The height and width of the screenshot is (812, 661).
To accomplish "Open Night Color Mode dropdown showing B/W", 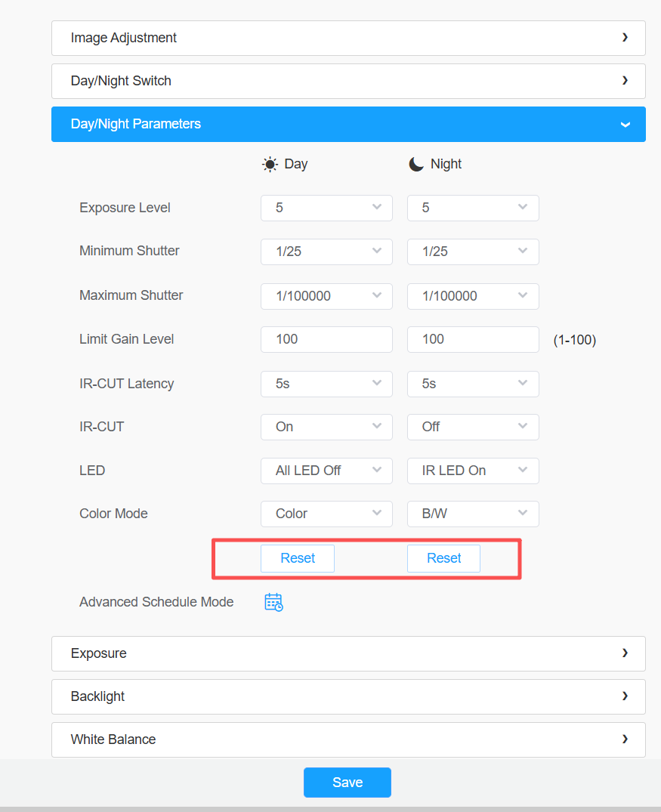I will click(x=473, y=514).
